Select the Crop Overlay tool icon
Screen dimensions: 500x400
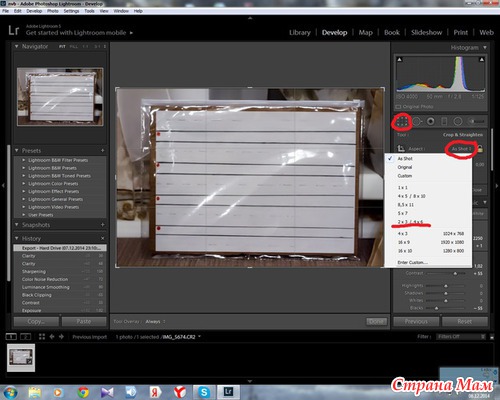(402, 121)
